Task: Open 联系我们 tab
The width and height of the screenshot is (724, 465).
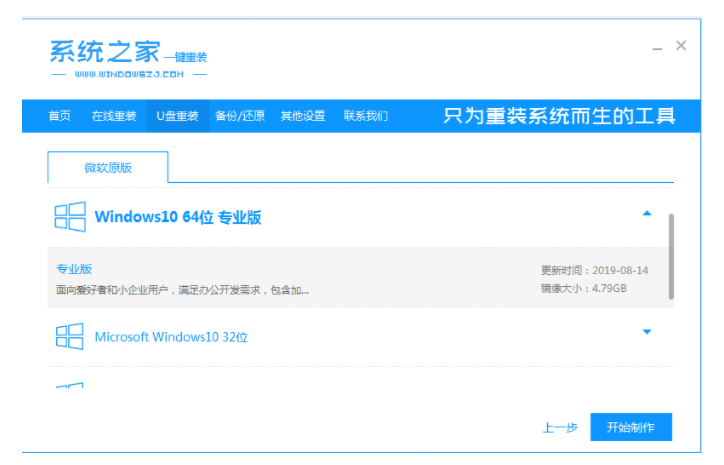Action: 366,116
